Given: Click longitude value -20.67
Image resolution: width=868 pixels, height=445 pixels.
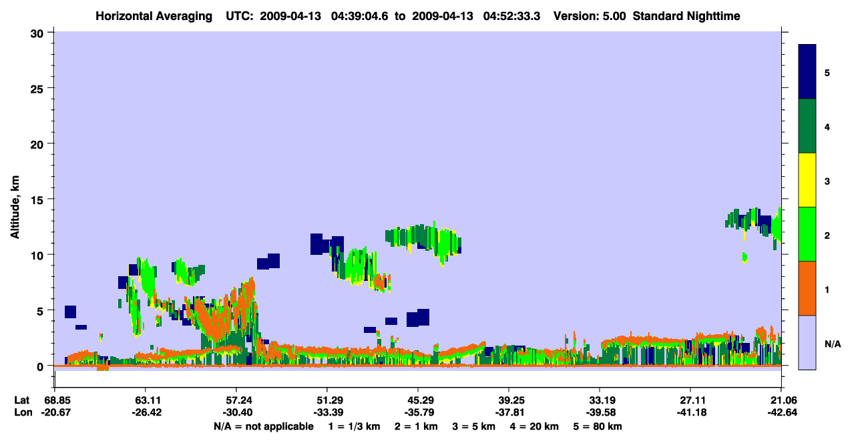Looking at the screenshot, I should click(x=55, y=412).
